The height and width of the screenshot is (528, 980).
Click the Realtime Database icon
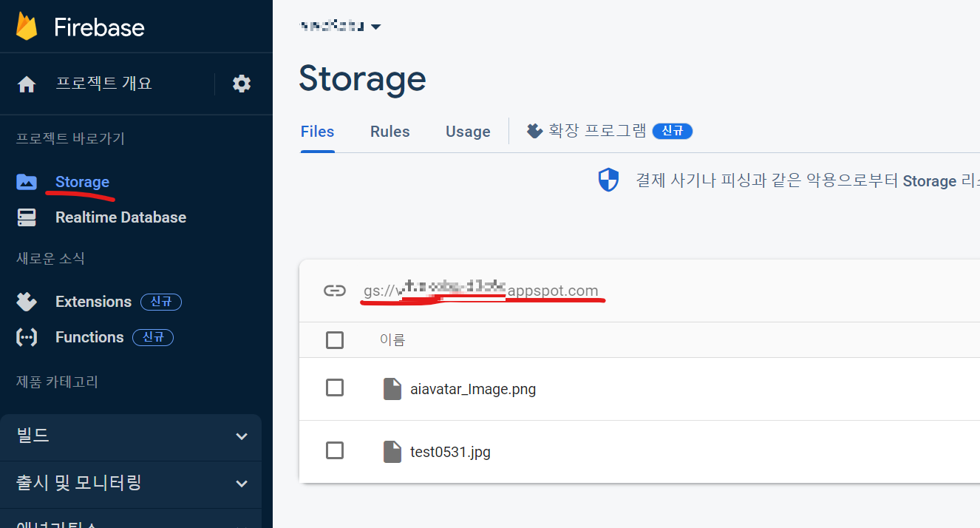coord(27,217)
